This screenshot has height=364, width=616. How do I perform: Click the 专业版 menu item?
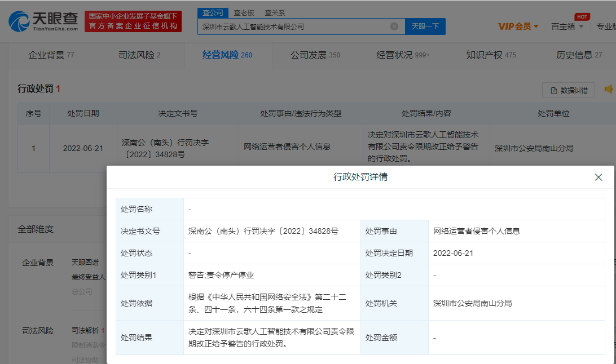tap(606, 26)
